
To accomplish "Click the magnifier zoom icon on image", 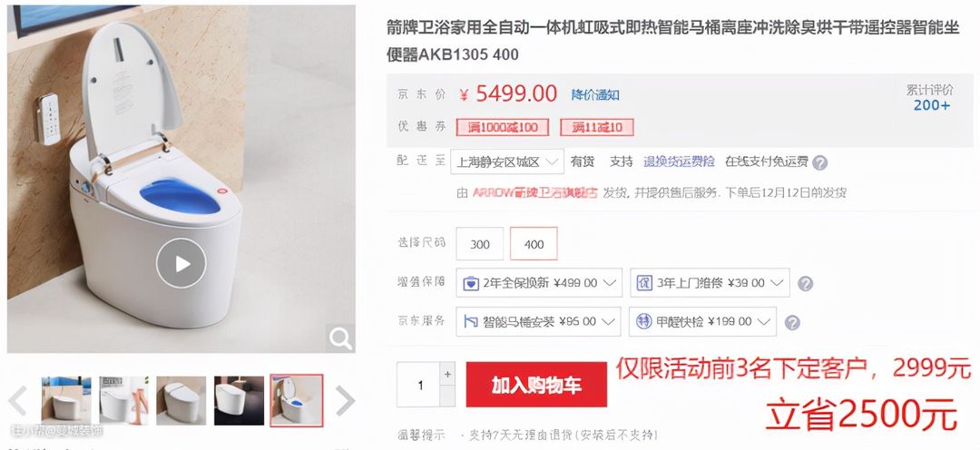I will (x=340, y=338).
